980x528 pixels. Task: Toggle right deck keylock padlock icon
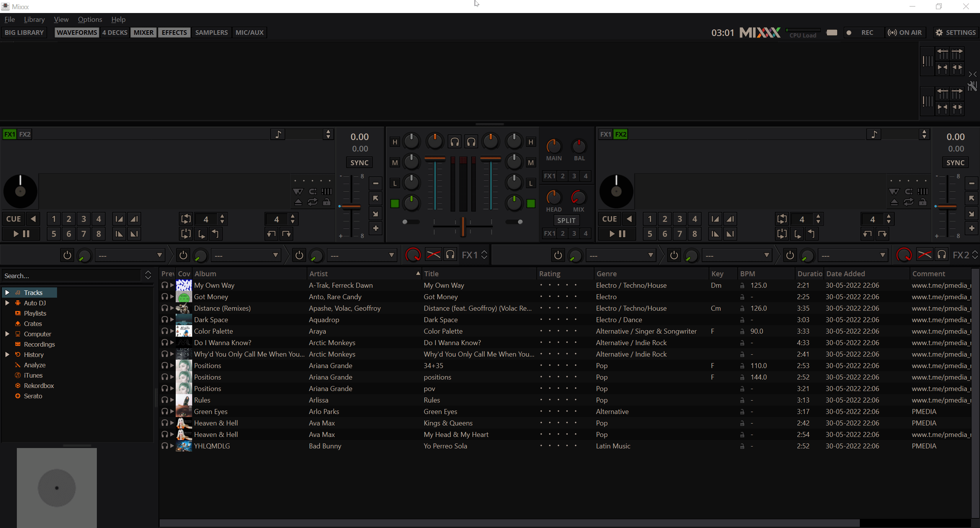(923, 202)
